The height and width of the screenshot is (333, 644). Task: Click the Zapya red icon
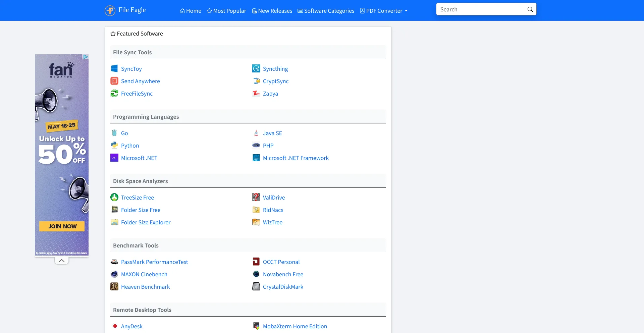(x=256, y=93)
